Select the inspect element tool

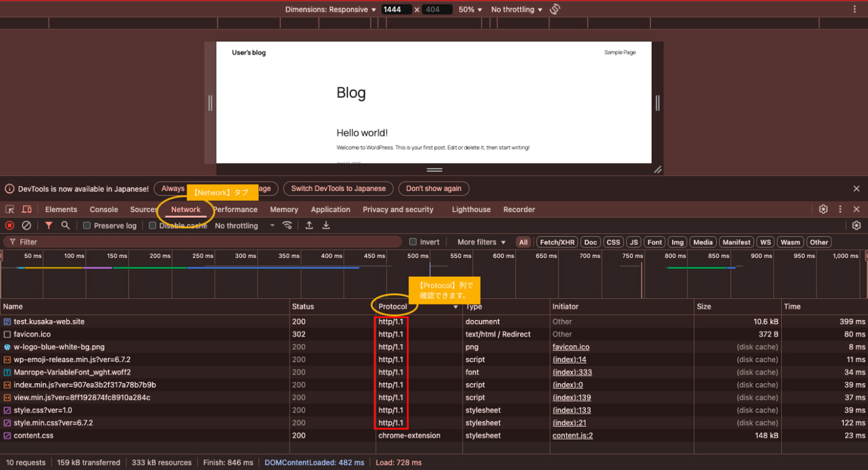pos(9,209)
